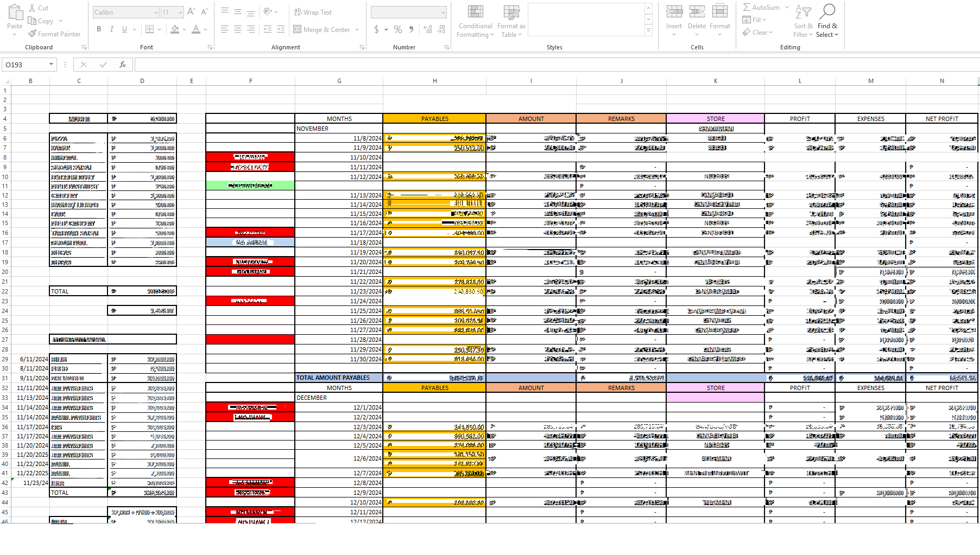The height and width of the screenshot is (555, 980).
Task: Click the pink STORE header in row 4
Action: (x=716, y=119)
